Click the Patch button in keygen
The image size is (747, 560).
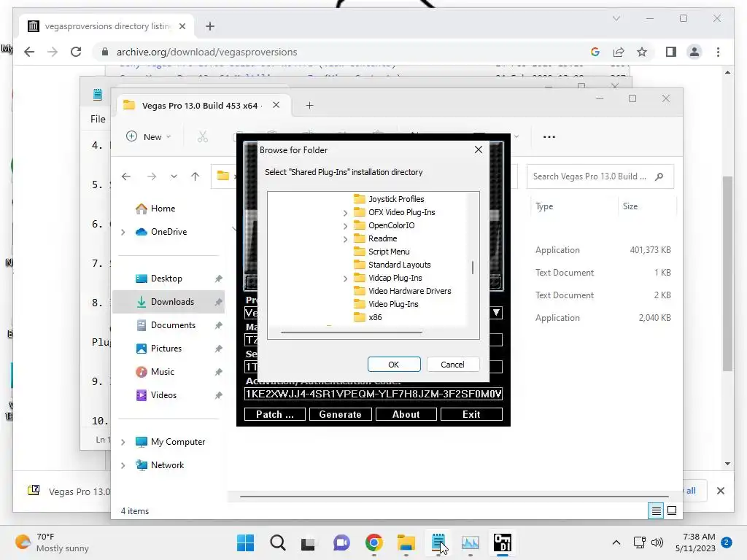[x=275, y=414]
